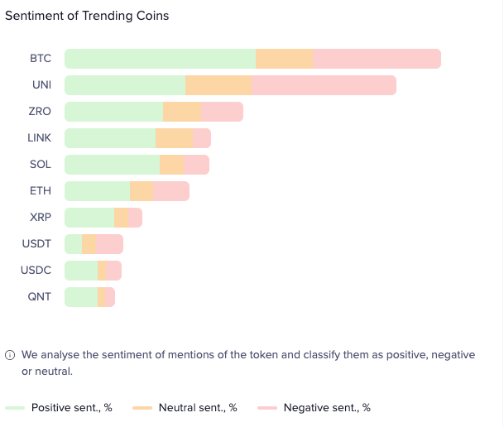Screen dimensions: 504x427
Task: Click BTC's red negative sentiment segment
Action: [377, 59]
